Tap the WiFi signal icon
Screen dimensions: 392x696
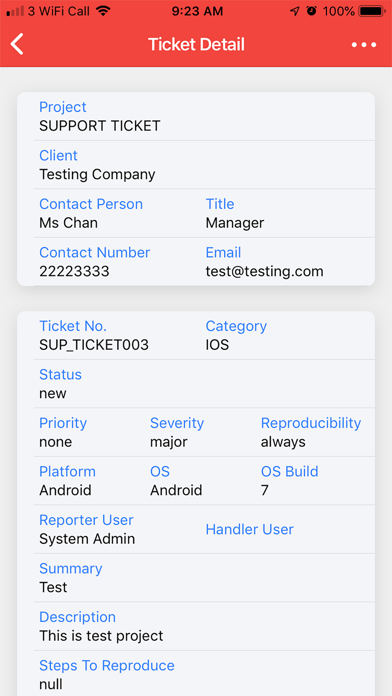point(104,11)
